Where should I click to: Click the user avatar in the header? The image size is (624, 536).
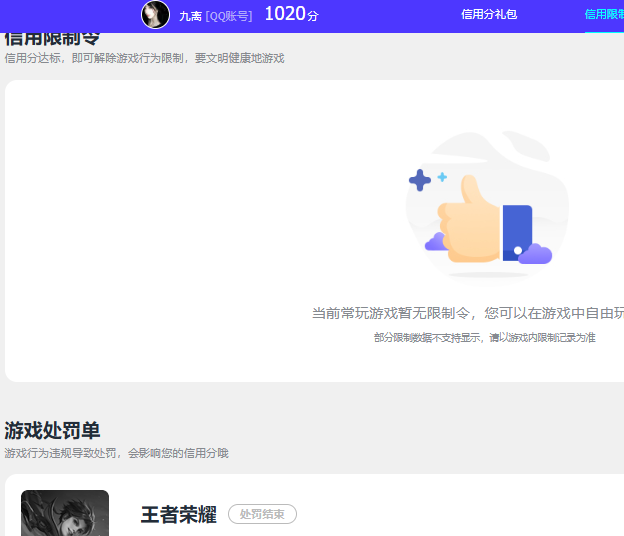(x=155, y=15)
